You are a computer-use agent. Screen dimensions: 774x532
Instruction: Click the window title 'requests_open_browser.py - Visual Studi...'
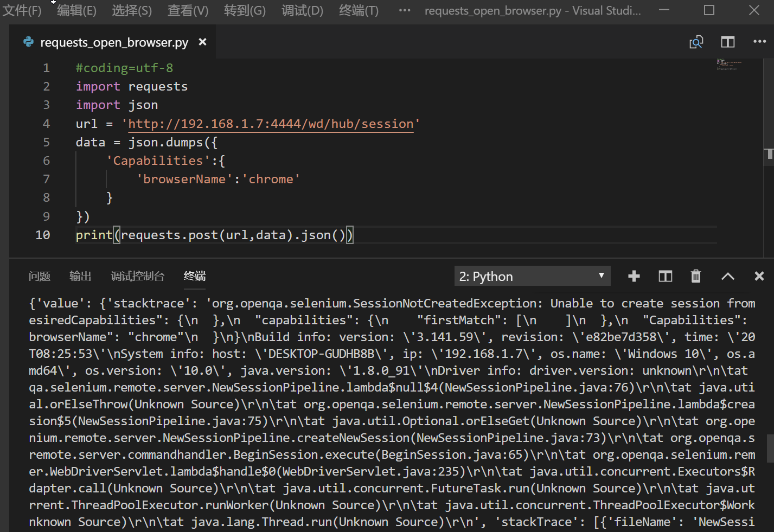533,10
